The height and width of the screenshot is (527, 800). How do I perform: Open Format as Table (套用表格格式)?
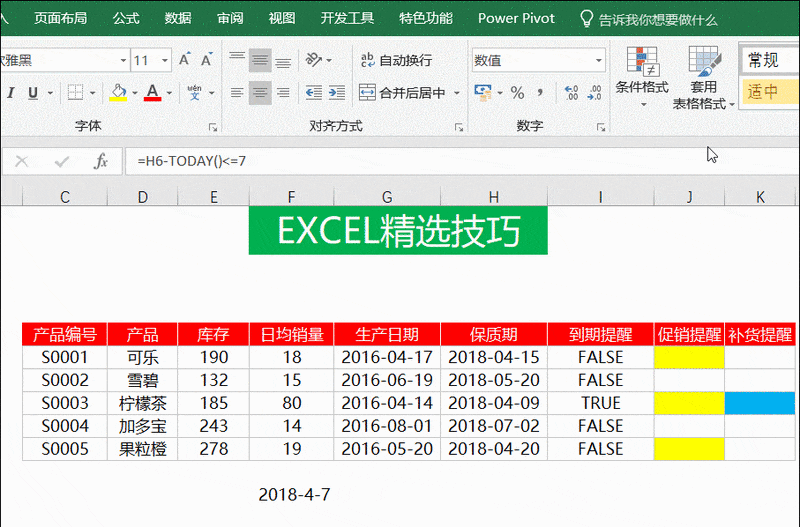[x=704, y=78]
